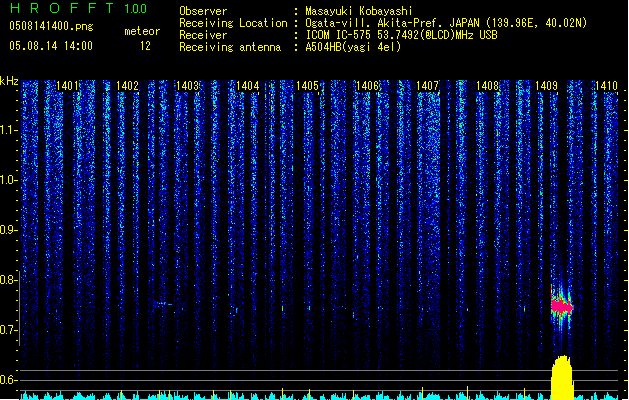Click the strong pink meteor echo
The image size is (629, 400).
[562, 307]
